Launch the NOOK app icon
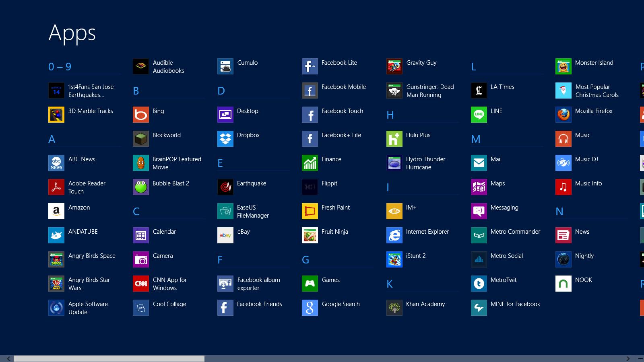Screen dimensions: 644x362 [563, 284]
